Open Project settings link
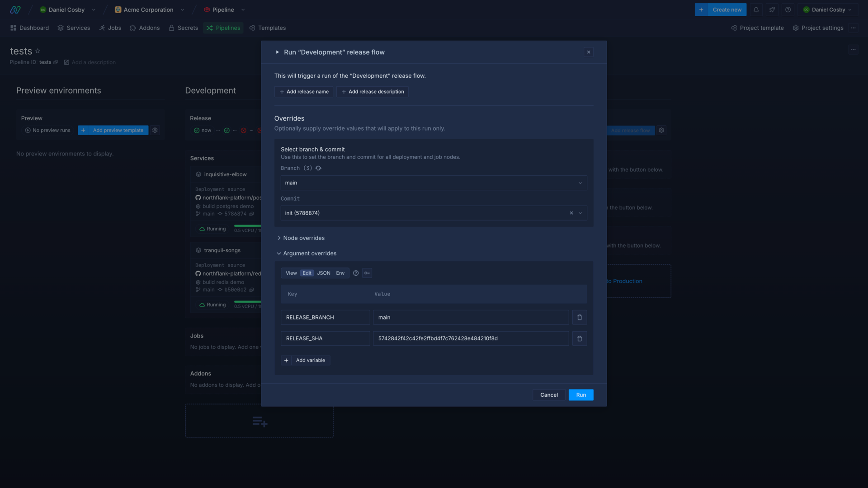 818,28
